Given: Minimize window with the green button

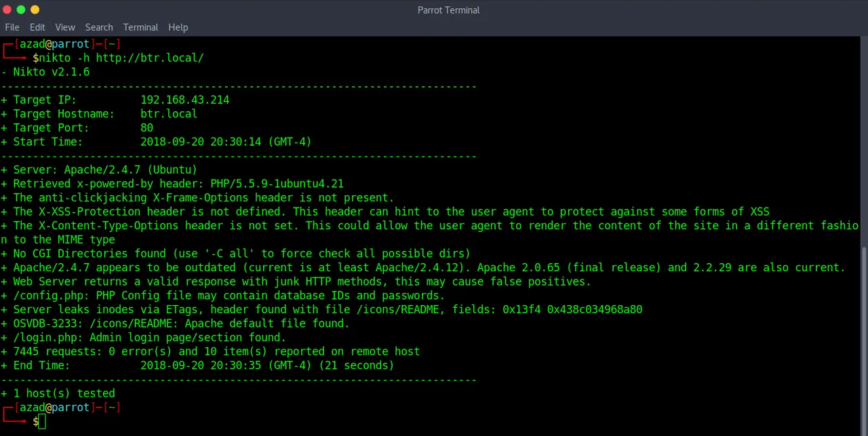Looking at the screenshot, I should (21, 9).
